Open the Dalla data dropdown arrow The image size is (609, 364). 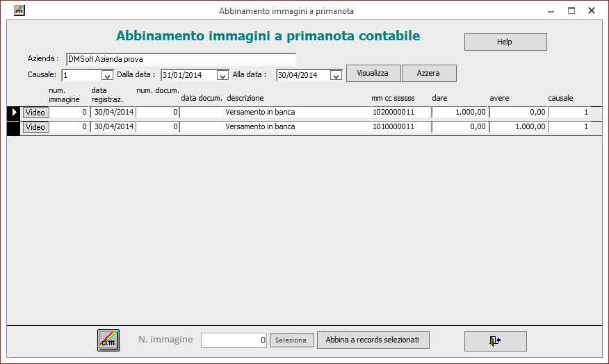222,75
